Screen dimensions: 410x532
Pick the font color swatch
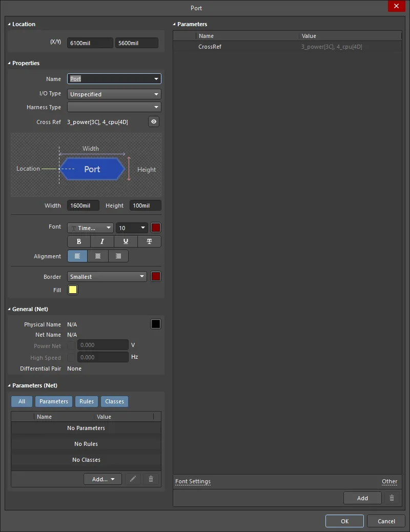[156, 228]
